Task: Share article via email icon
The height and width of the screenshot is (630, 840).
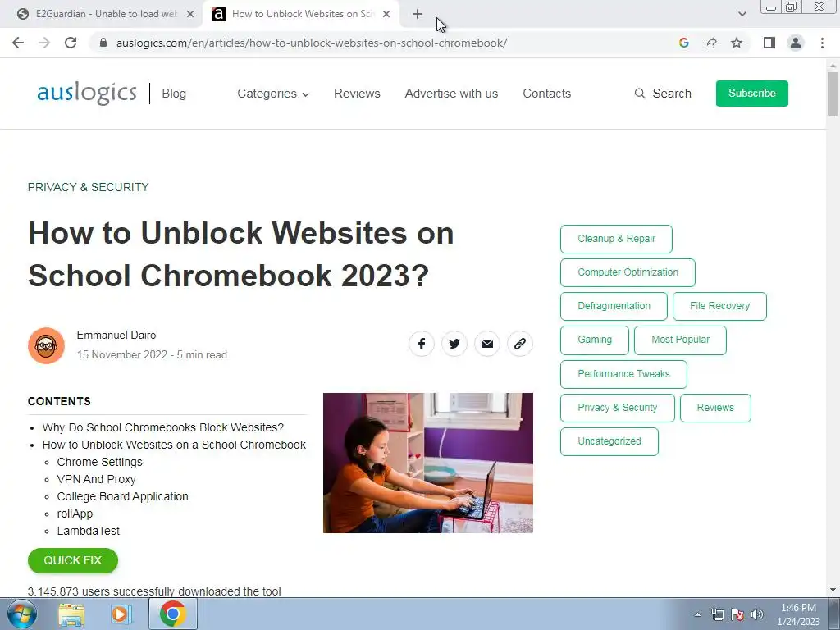Action: point(487,344)
